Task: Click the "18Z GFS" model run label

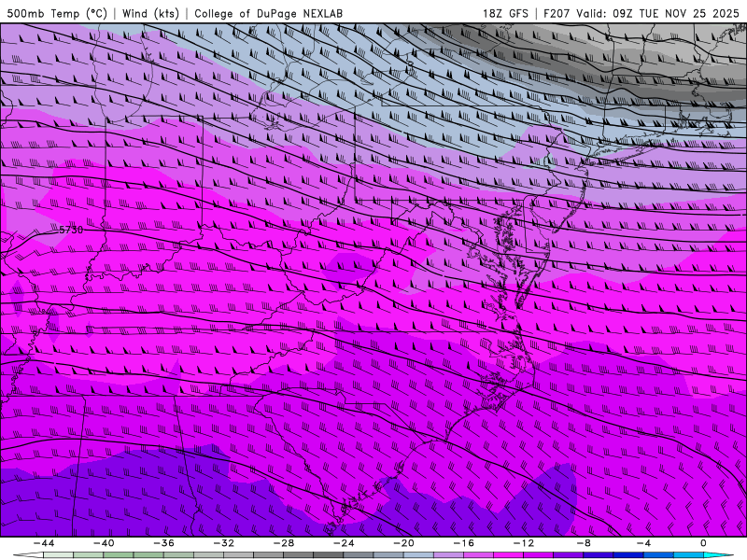Action: [x=505, y=13]
